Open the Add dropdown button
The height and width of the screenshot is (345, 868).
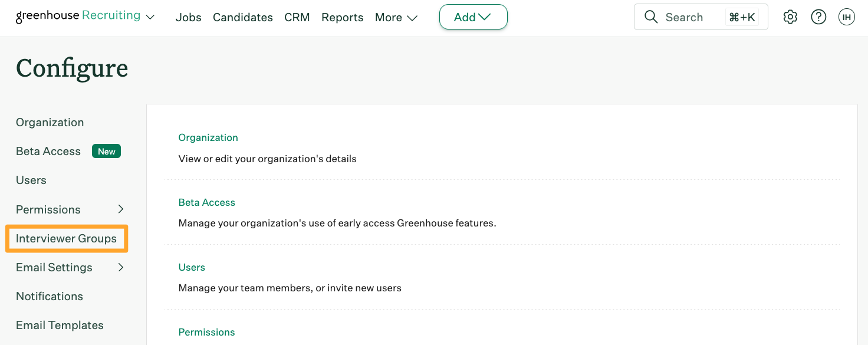[x=474, y=17]
